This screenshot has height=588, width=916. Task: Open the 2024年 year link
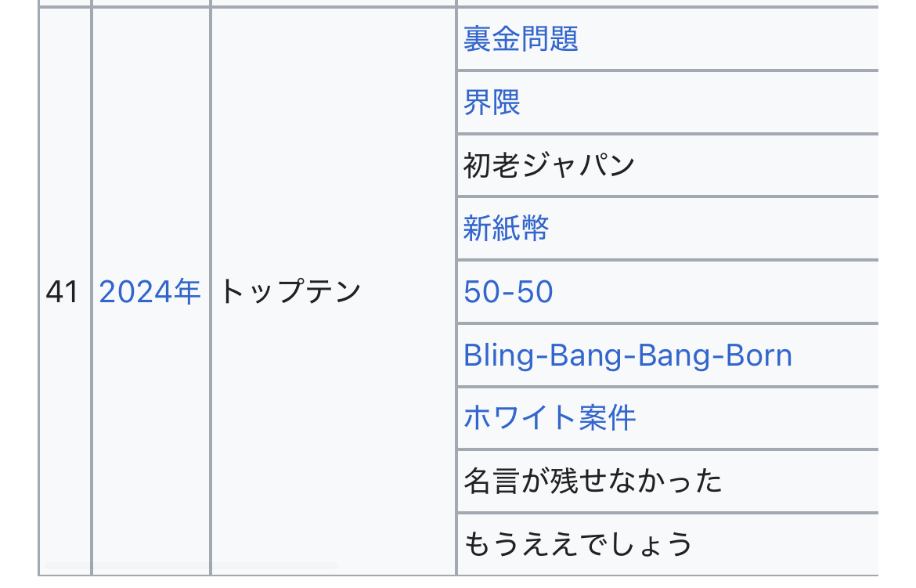150,292
